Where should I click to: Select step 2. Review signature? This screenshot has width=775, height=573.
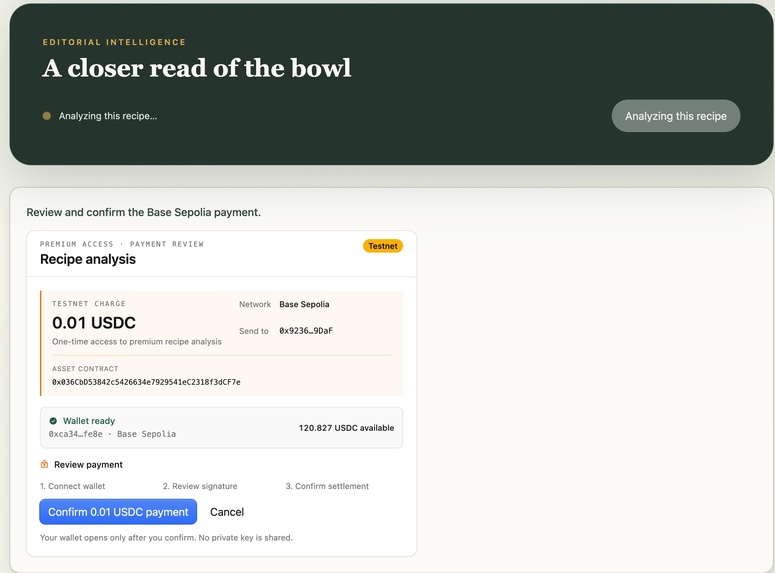click(200, 486)
